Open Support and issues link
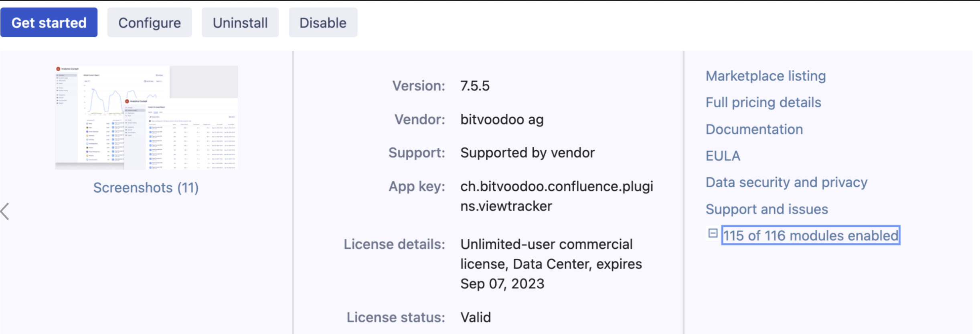 coord(766,209)
